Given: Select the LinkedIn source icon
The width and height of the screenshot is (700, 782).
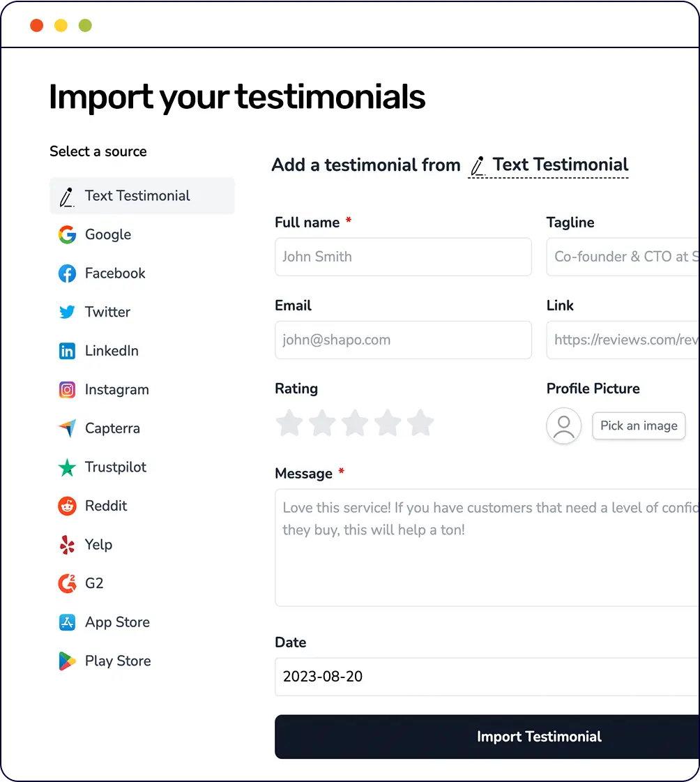Looking at the screenshot, I should 67,351.
